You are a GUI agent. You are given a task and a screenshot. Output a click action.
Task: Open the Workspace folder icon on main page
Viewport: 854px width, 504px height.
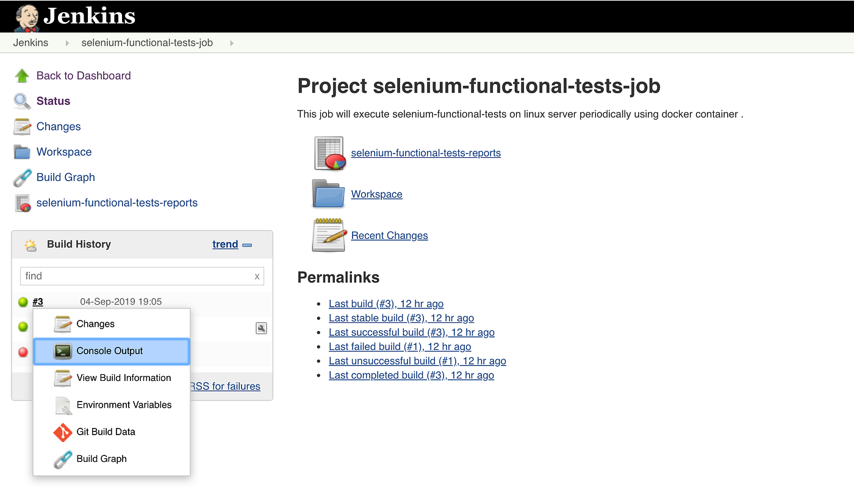(x=328, y=194)
